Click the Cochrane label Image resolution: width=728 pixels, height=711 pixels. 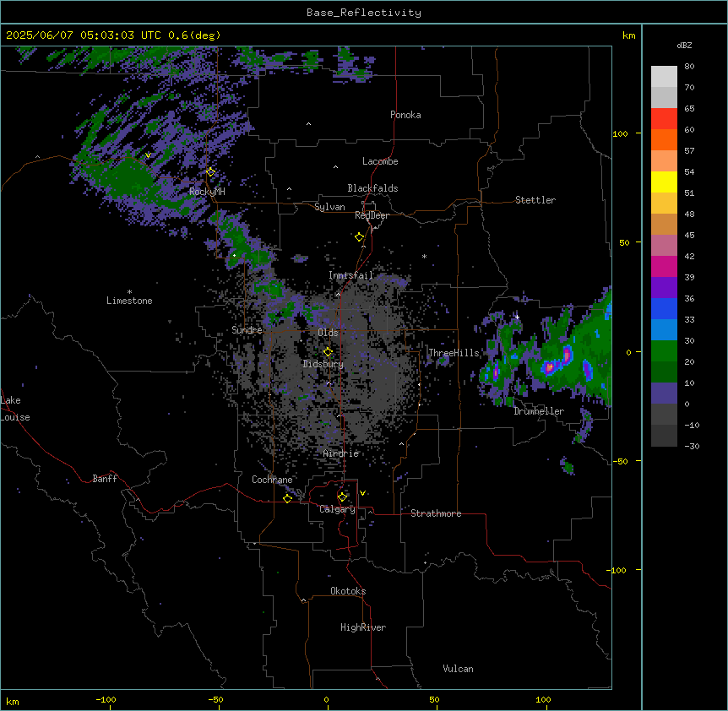[x=272, y=480]
